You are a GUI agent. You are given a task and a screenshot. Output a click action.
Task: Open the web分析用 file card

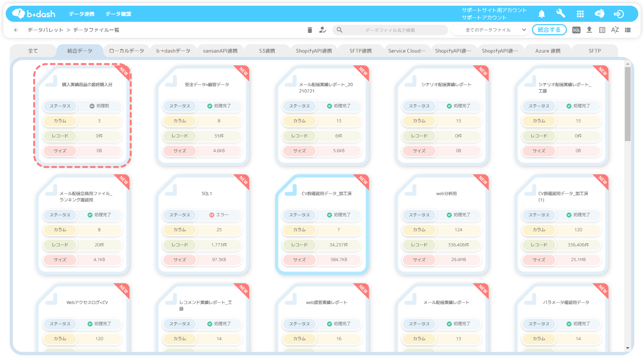[x=442, y=225]
